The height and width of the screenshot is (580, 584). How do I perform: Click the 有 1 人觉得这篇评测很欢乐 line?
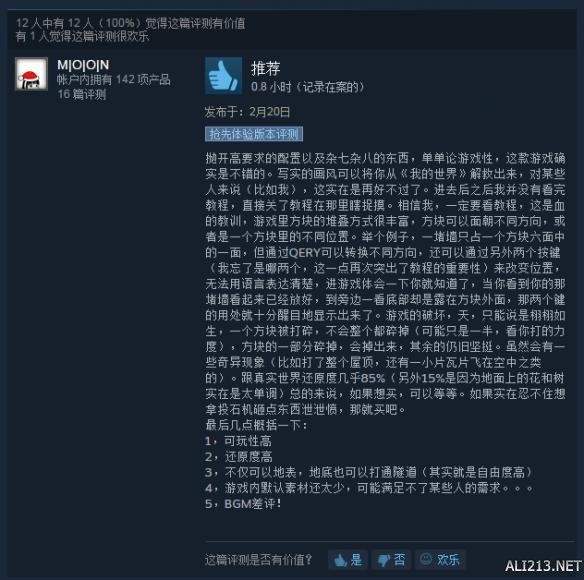pos(82,36)
